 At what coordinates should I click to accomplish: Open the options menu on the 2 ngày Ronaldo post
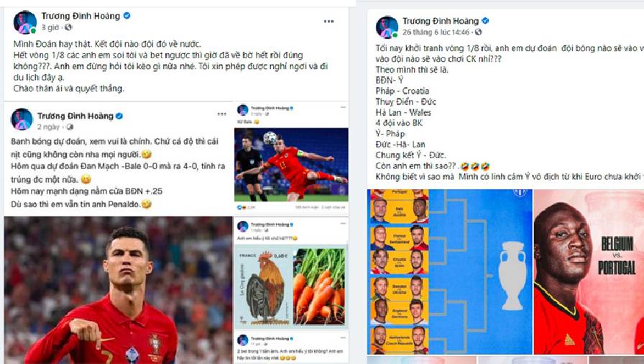(222, 114)
